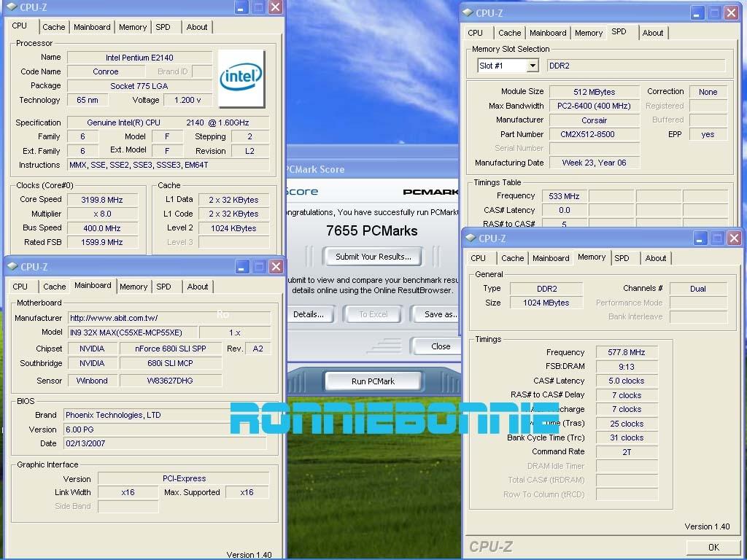The height and width of the screenshot is (560, 747).
Task: Open About tab in top-left CPU window
Action: [x=197, y=27]
